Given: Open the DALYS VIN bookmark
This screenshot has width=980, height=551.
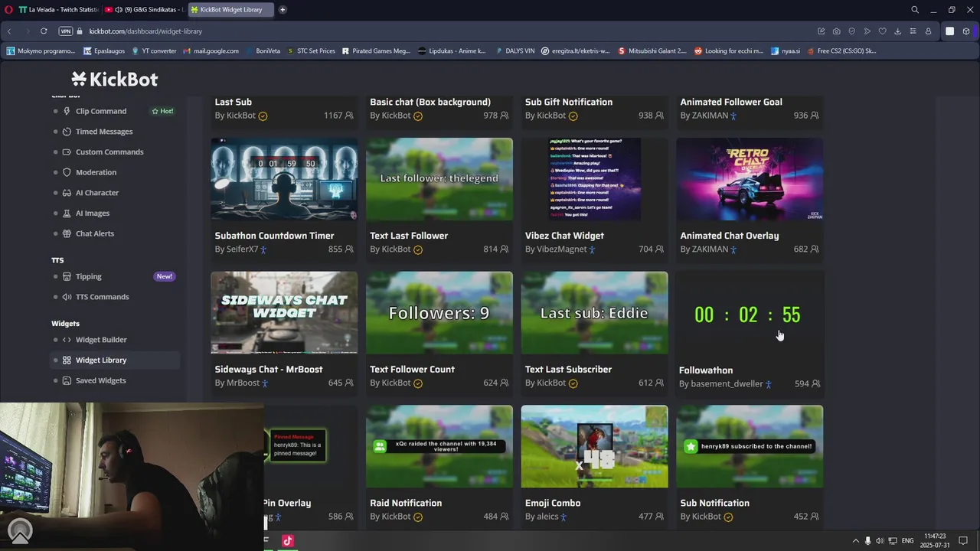Looking at the screenshot, I should click(514, 51).
